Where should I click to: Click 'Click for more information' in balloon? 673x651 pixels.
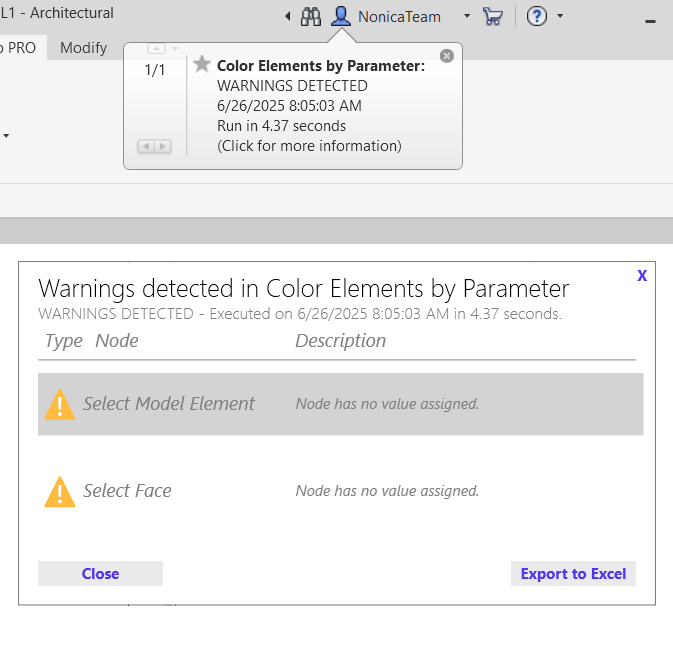pyautogui.click(x=309, y=146)
